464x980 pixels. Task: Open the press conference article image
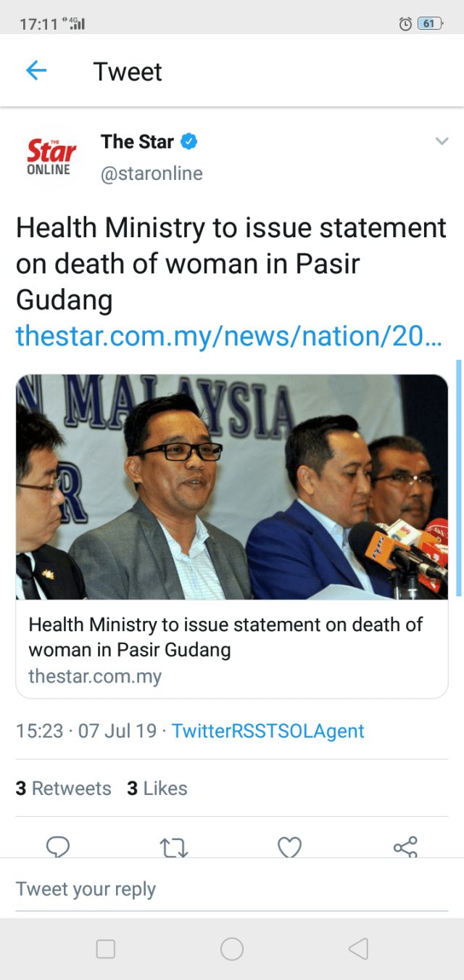[232, 487]
